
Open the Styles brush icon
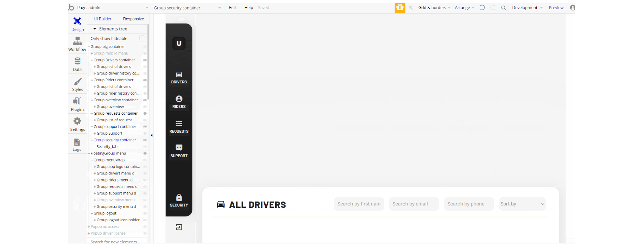point(77,82)
